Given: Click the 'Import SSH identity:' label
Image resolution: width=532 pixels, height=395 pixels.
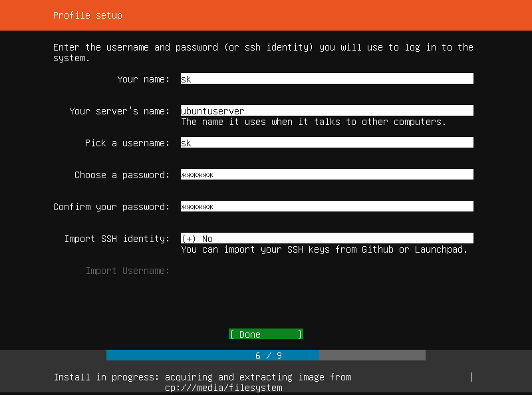Looking at the screenshot, I should click(117, 239).
